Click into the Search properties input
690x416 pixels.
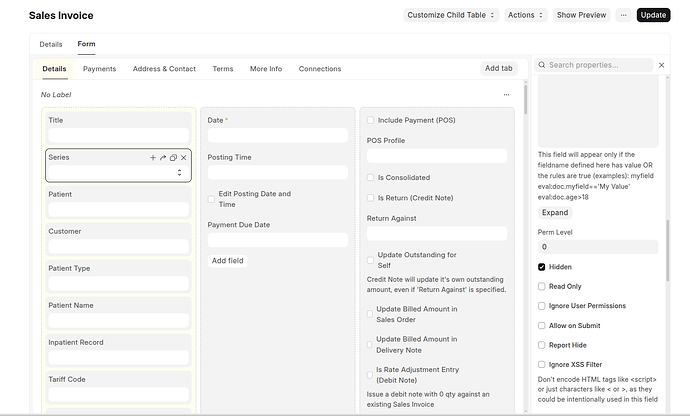600,65
